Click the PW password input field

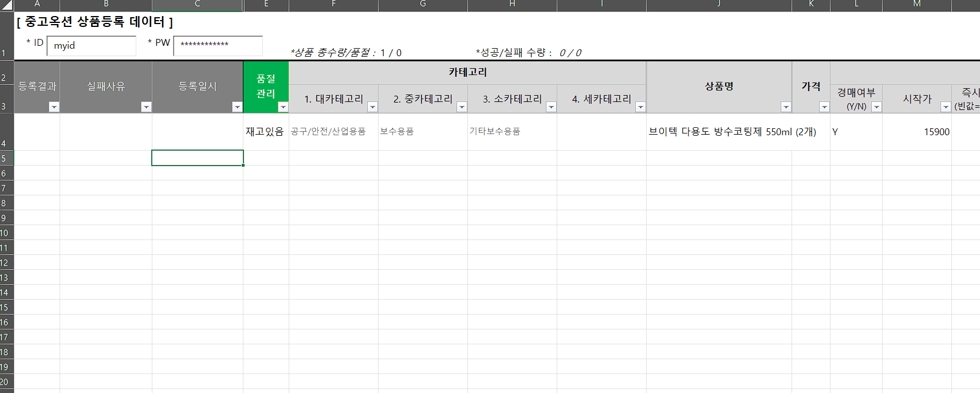pos(218,46)
